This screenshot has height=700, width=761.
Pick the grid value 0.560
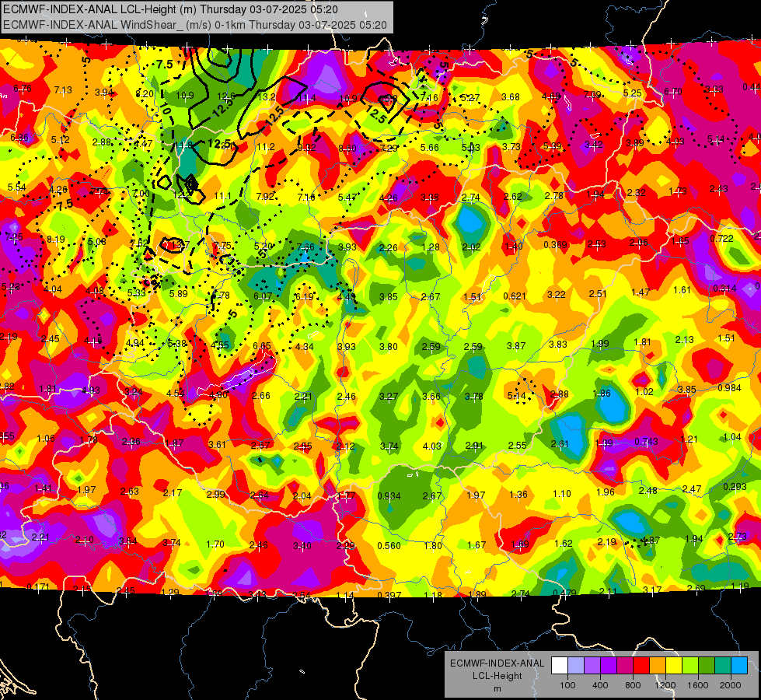click(389, 546)
